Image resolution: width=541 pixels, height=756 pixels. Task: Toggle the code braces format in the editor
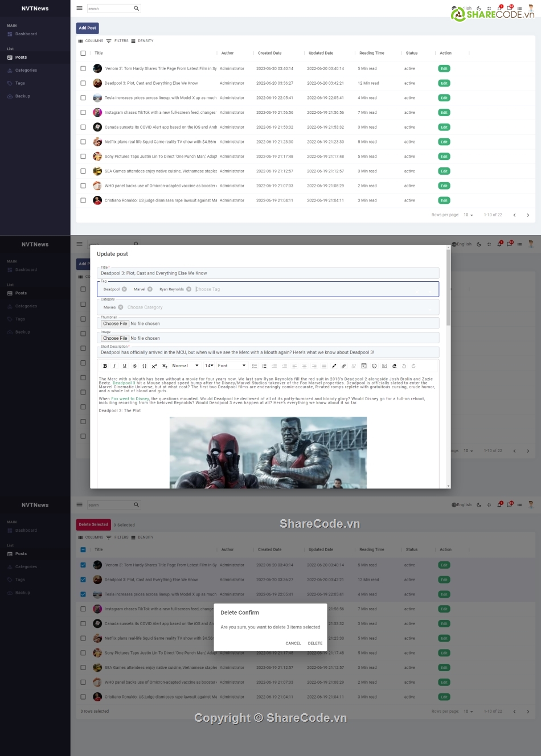point(144,366)
